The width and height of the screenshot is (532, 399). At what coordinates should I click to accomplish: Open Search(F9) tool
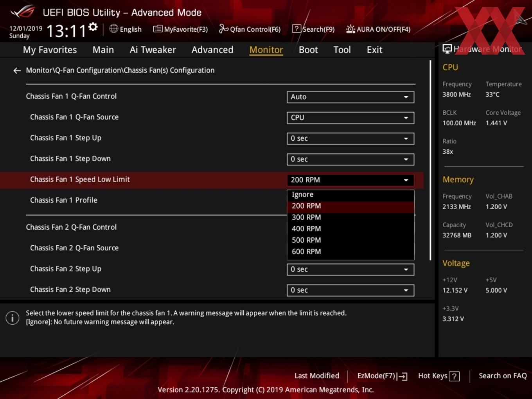[313, 29]
